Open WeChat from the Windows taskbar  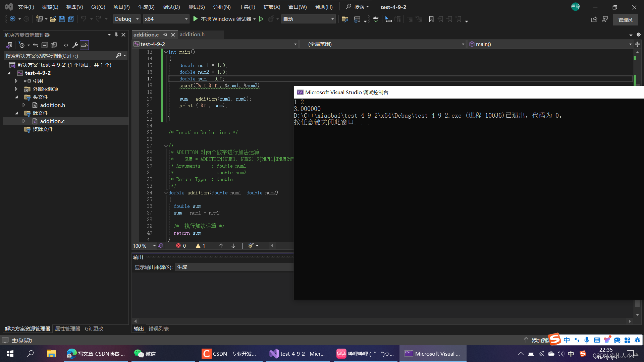(x=145, y=354)
